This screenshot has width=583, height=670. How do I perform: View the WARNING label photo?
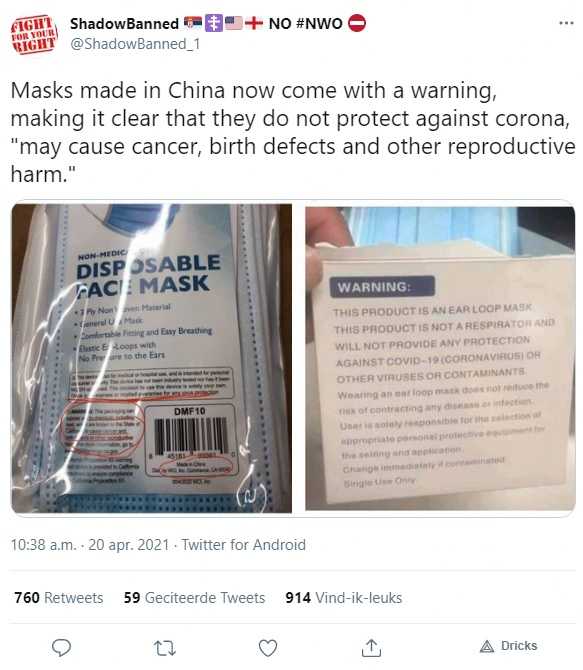[440, 358]
